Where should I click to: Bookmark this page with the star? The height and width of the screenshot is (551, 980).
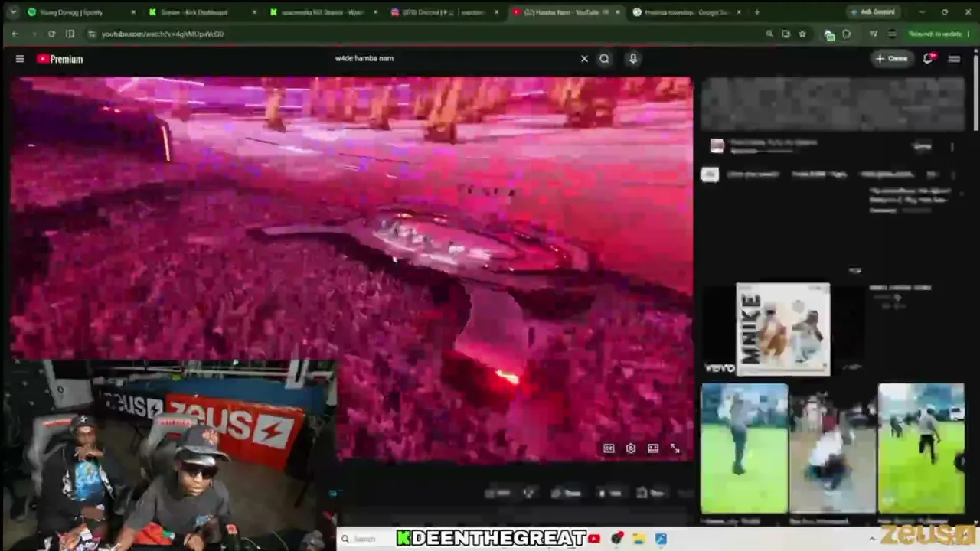[802, 34]
